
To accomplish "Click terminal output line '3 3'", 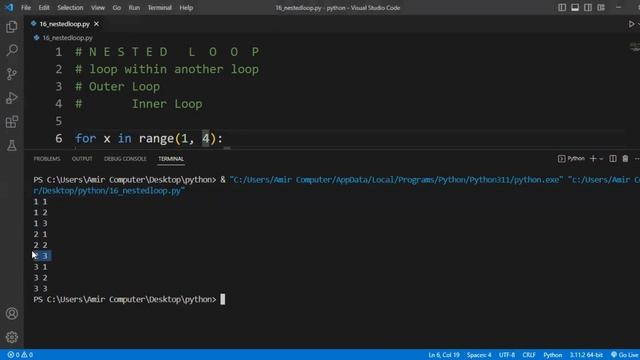I will (40, 289).
